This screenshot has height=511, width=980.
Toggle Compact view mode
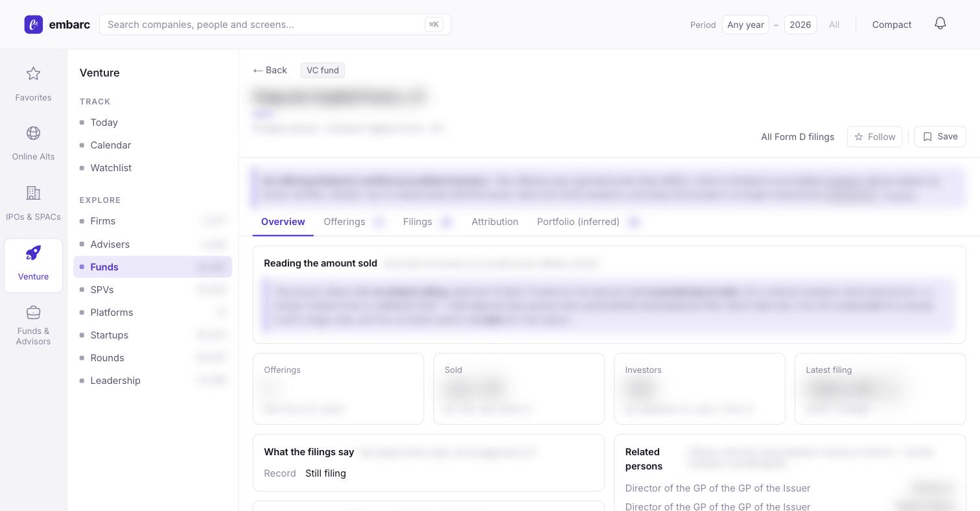[x=891, y=25]
